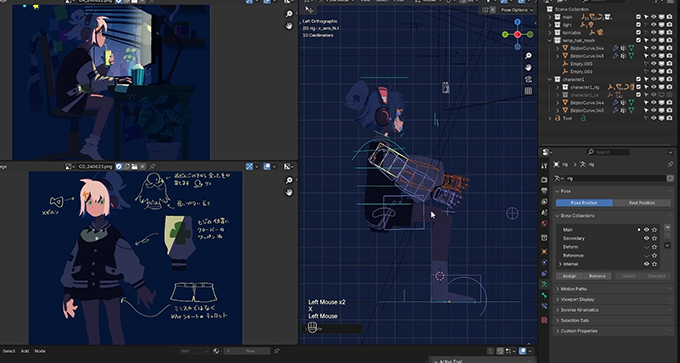Open the Add menu in the node editor
This screenshot has width=680, height=363.
pos(25,351)
